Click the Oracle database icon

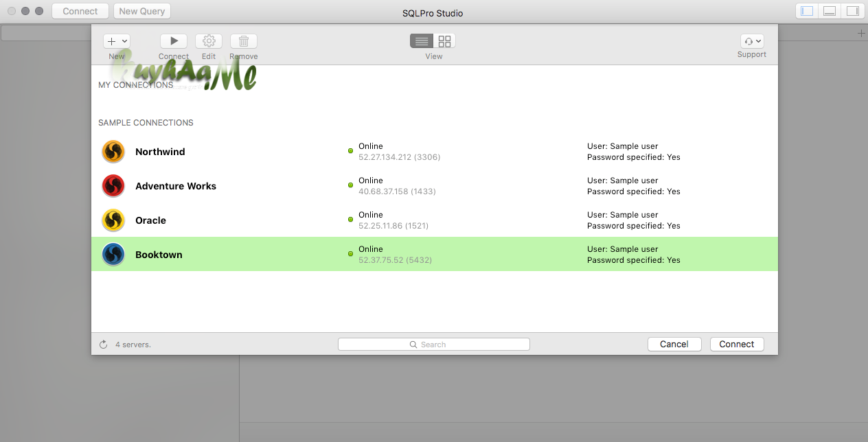(x=113, y=220)
